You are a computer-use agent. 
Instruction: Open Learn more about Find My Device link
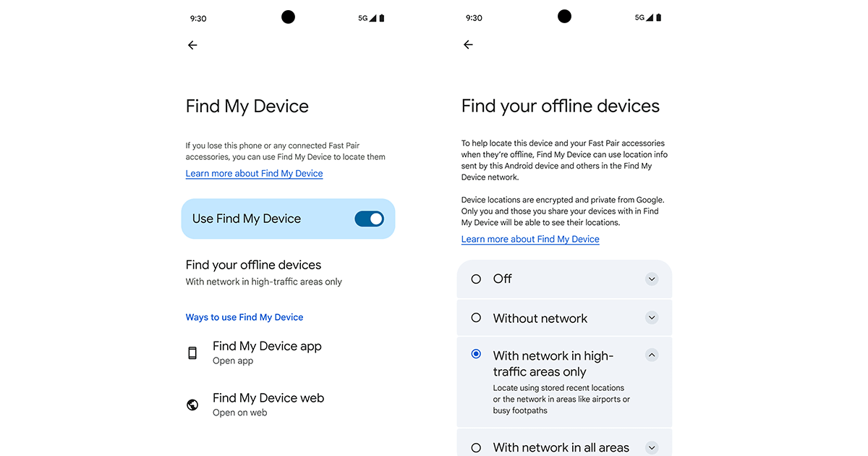[x=254, y=173]
